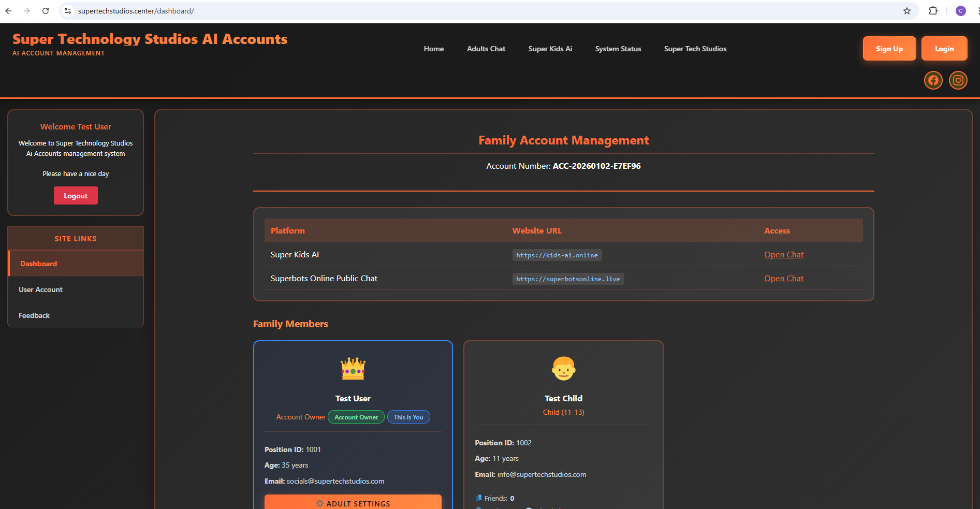980x509 pixels.
Task: Open the Facebook social icon
Action: [x=933, y=80]
